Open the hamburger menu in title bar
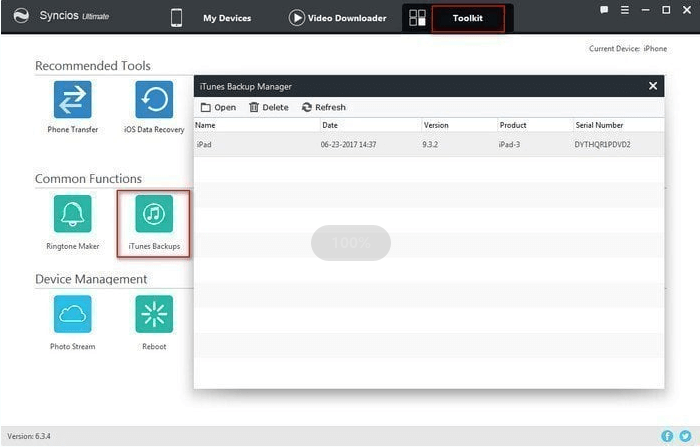Viewport: 700px width, 447px height. click(x=625, y=9)
